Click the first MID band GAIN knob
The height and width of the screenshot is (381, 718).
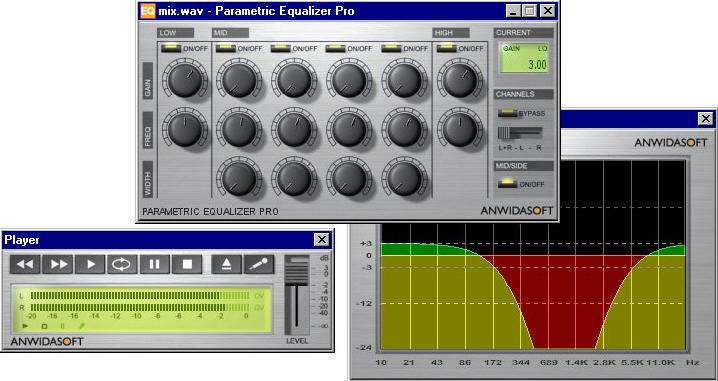tap(239, 80)
